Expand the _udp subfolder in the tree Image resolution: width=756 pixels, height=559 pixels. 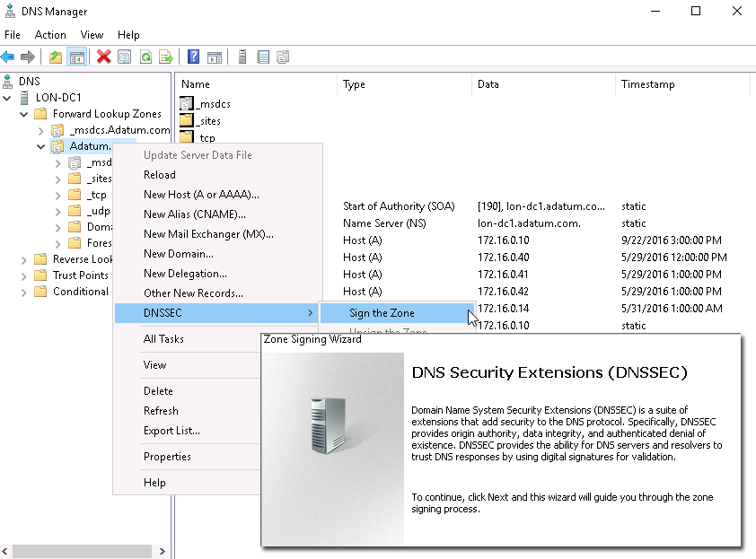pyautogui.click(x=57, y=212)
